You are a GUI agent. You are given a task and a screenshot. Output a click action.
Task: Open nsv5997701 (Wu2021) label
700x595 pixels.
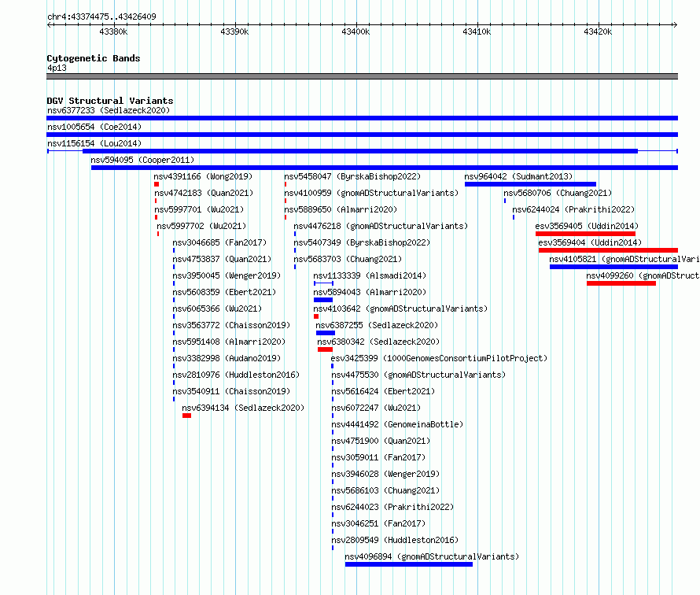coord(199,209)
